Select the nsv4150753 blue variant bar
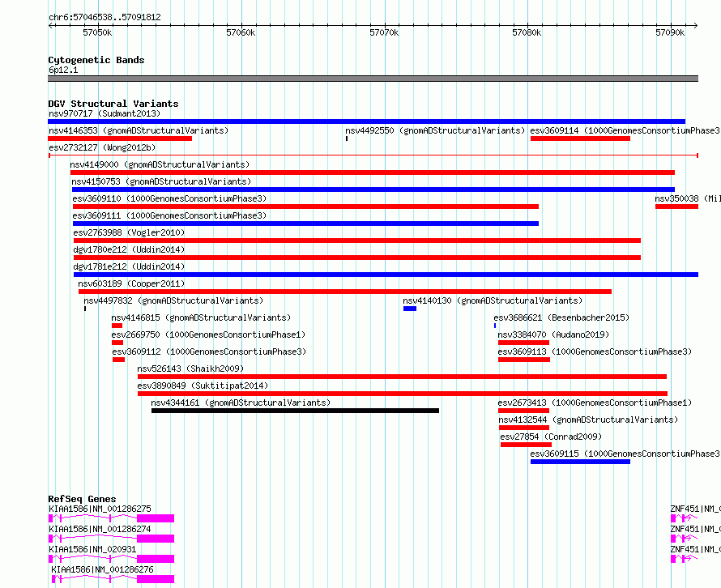The image size is (721, 588). pos(373,190)
